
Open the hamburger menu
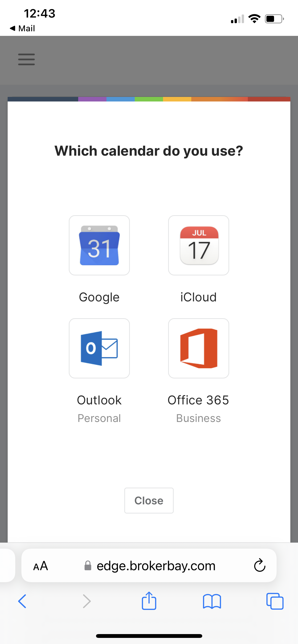point(26,59)
